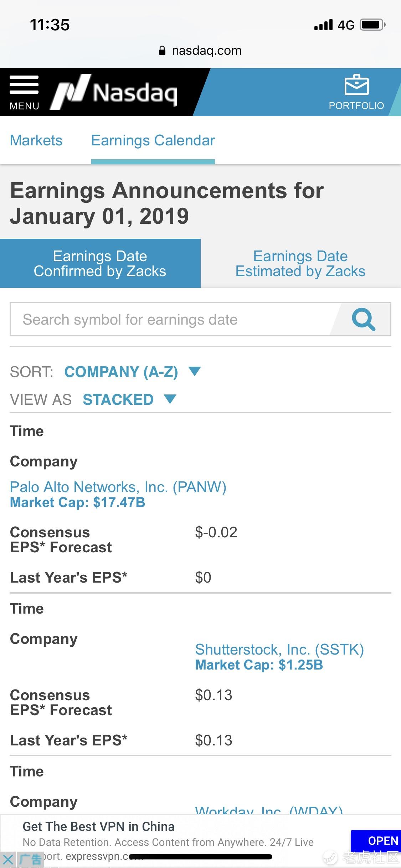Viewport: 401px width, 868px height.
Task: Tap the battery icon in status bar
Action: point(372,25)
